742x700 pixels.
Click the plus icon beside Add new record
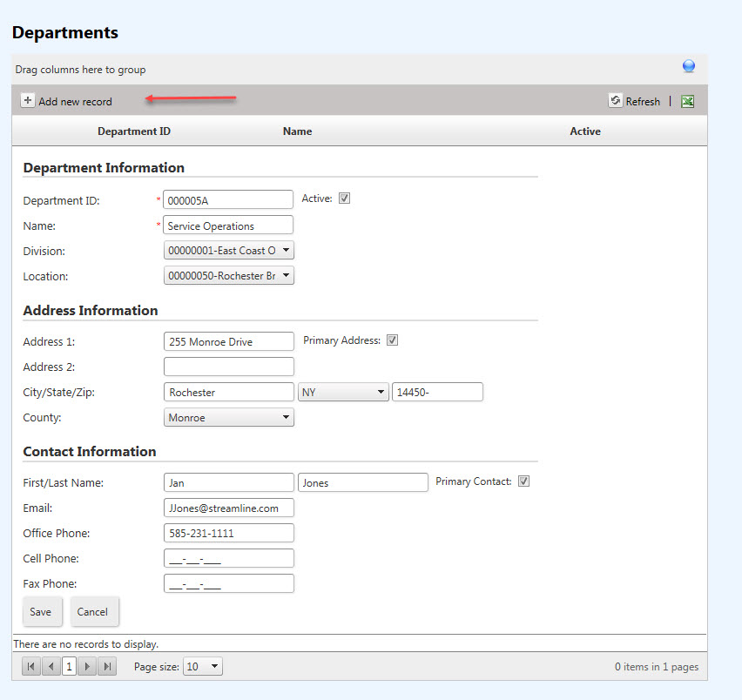click(x=28, y=101)
